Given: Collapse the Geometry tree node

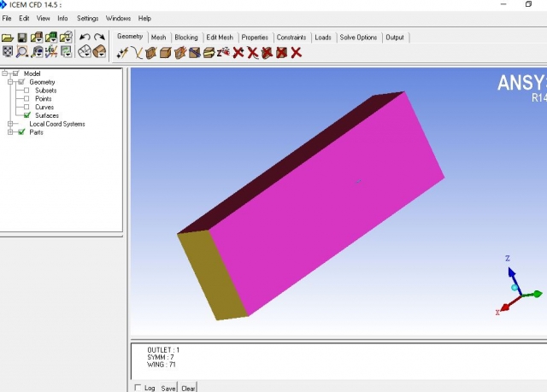Looking at the screenshot, I should 10,82.
